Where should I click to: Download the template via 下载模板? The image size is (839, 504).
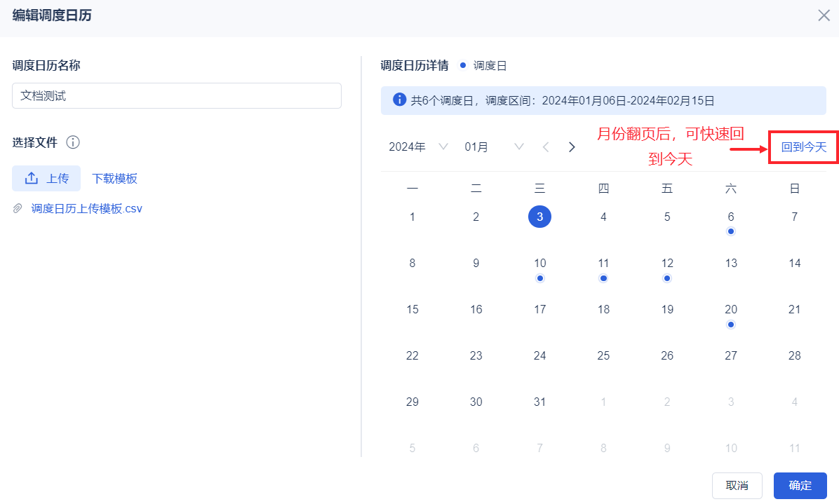(x=114, y=179)
